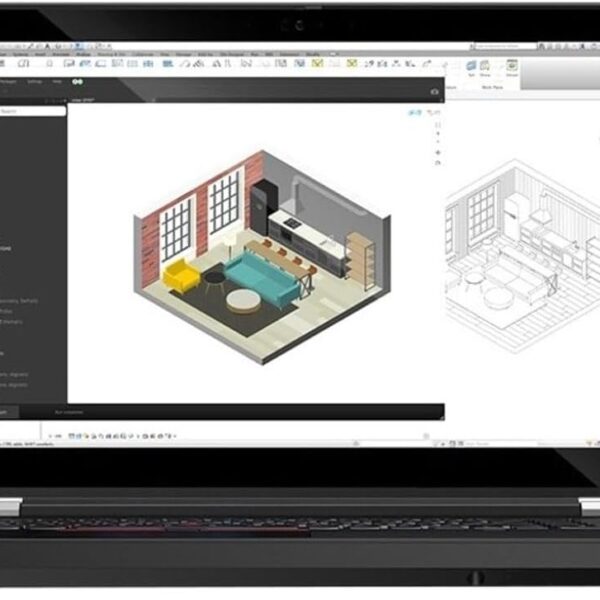The image size is (600, 600).
Task: Click the green toggle icon beside Help
Action: [x=77, y=82]
